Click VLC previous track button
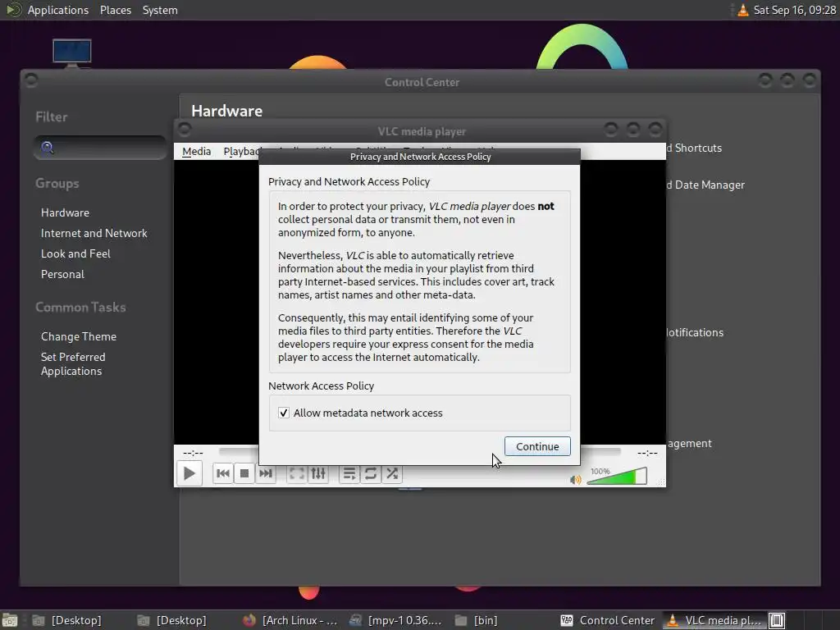This screenshot has height=630, width=840. pyautogui.click(x=223, y=473)
